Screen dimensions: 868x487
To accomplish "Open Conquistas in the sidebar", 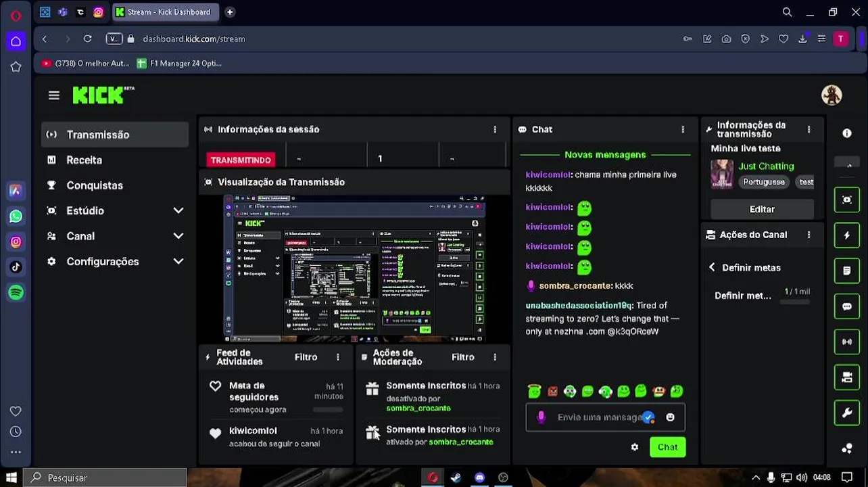I will 95,185.
